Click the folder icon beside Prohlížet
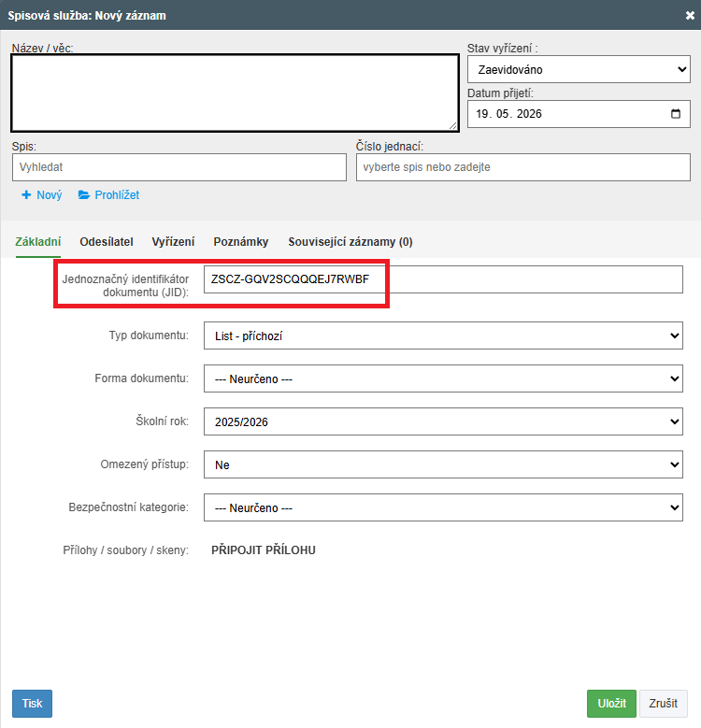The width and height of the screenshot is (701, 728). coord(84,195)
